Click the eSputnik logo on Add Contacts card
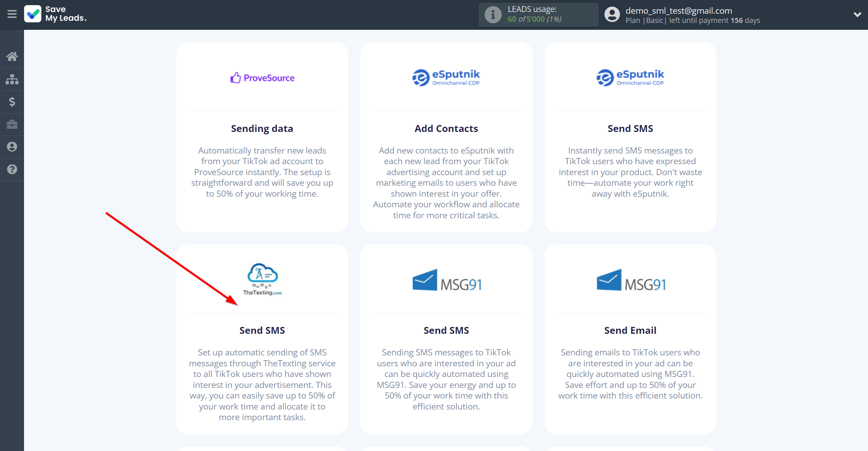This screenshot has width=868, height=451. pyautogui.click(x=446, y=77)
